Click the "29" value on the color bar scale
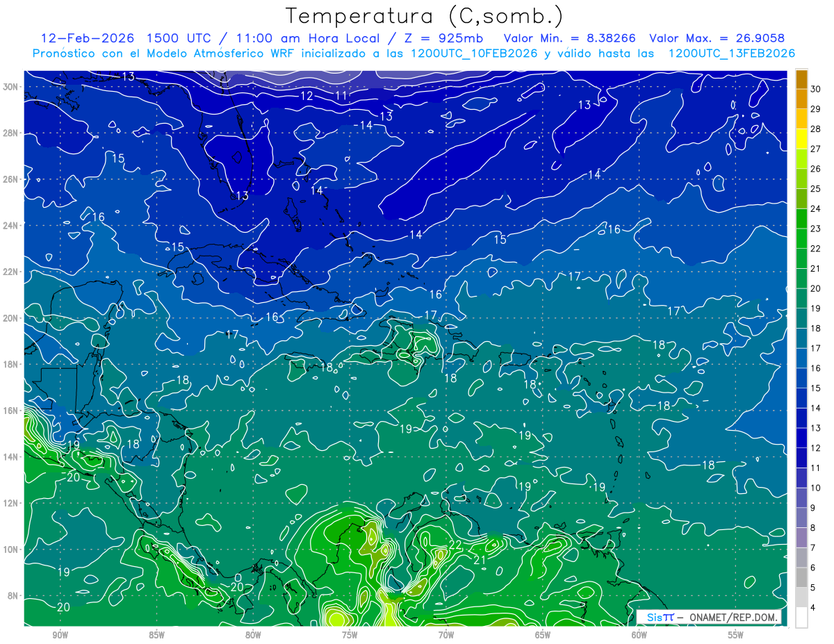Viewport: 834px width, 644px height. pos(815,108)
